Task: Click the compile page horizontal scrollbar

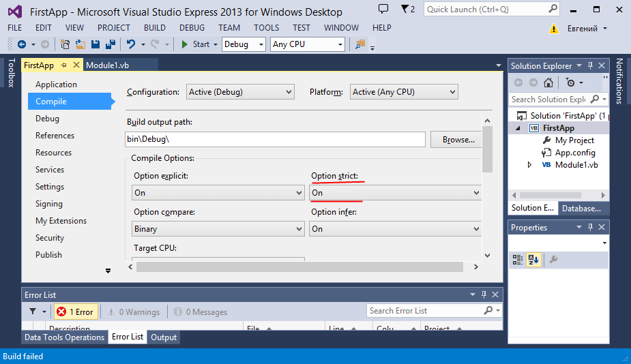Action: point(299,267)
